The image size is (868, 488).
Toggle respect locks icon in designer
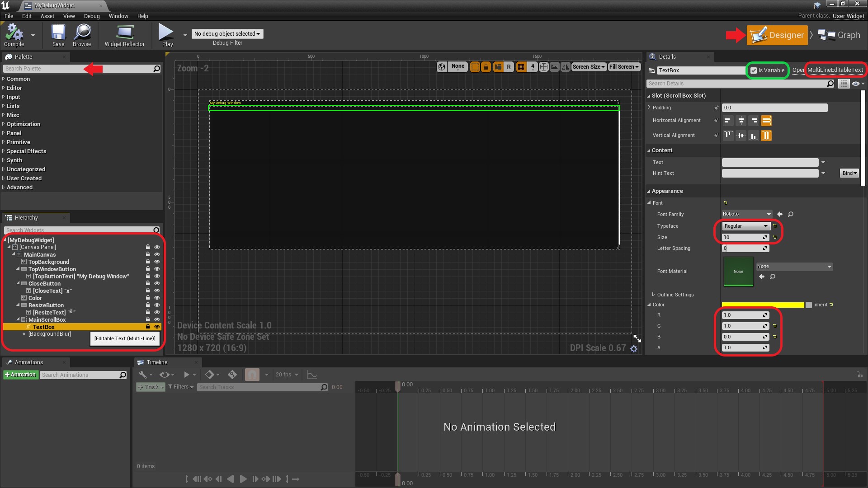coord(486,67)
